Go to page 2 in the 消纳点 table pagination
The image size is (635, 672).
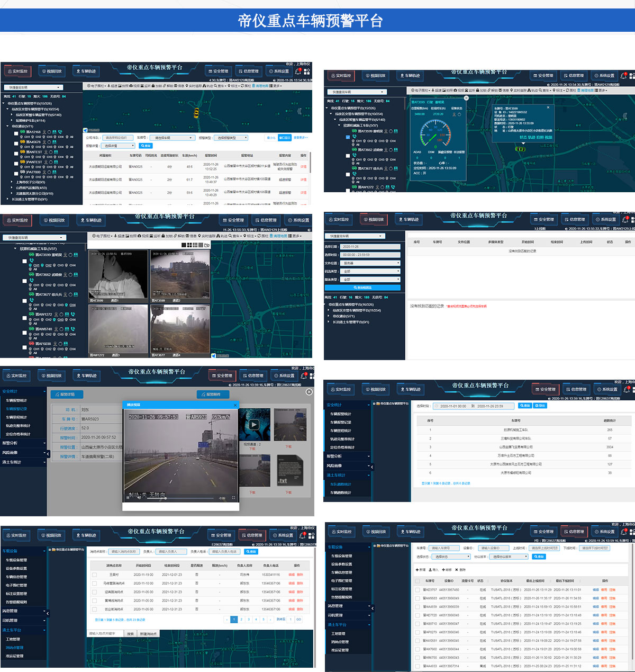click(241, 619)
